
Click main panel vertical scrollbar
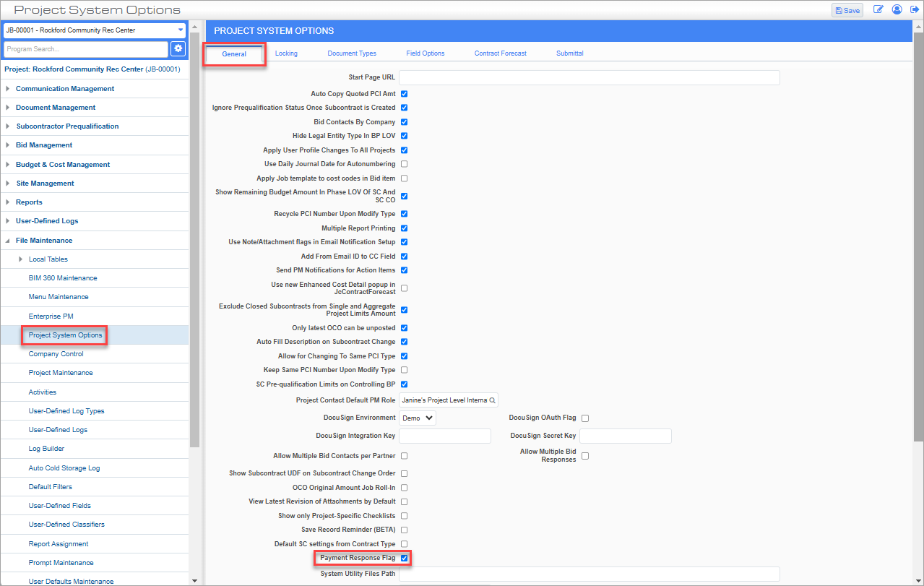pyautogui.click(x=918, y=236)
